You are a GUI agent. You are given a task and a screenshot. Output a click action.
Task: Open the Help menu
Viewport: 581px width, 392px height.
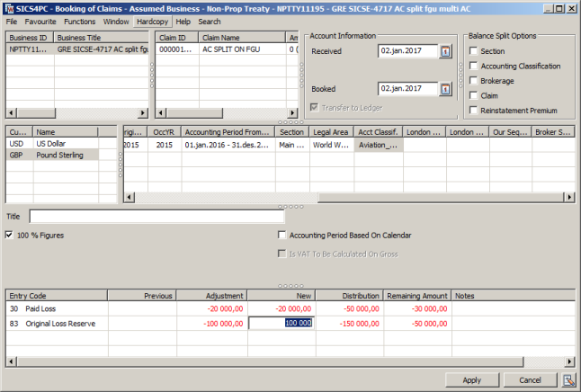(183, 22)
